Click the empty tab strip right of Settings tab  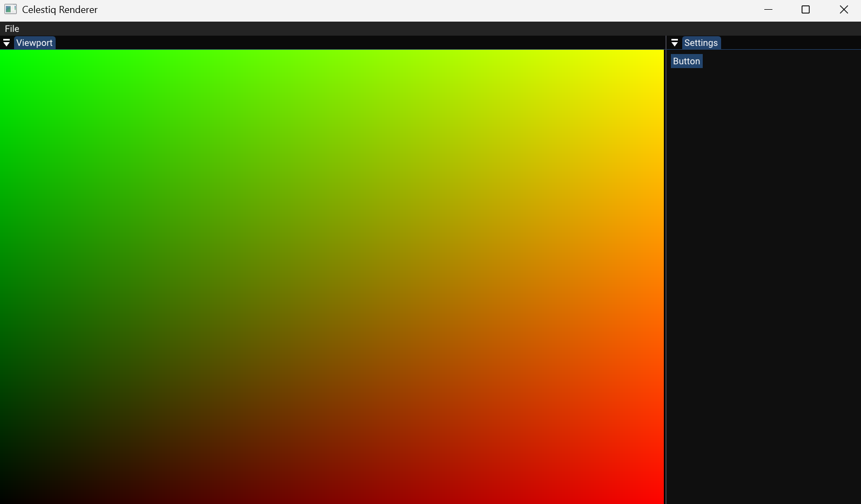coord(789,43)
